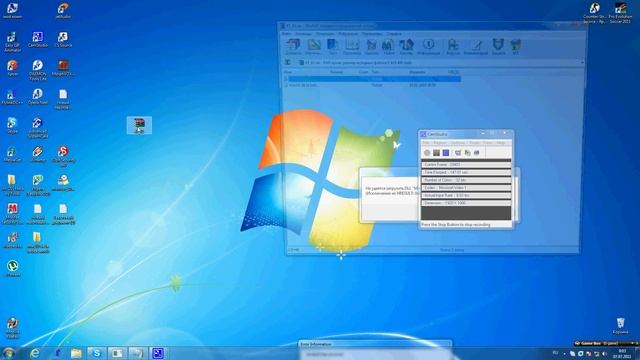Open the Commands menu in WinRAR
The image size is (640, 360).
(x=304, y=34)
